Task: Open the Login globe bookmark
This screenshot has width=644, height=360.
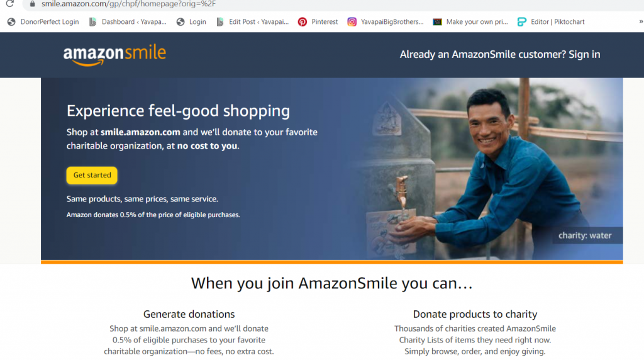Action: [x=191, y=22]
